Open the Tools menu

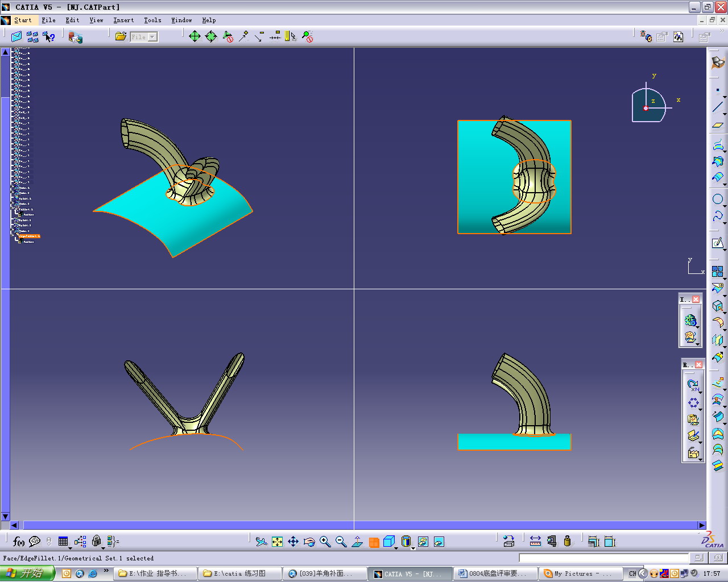click(x=152, y=20)
